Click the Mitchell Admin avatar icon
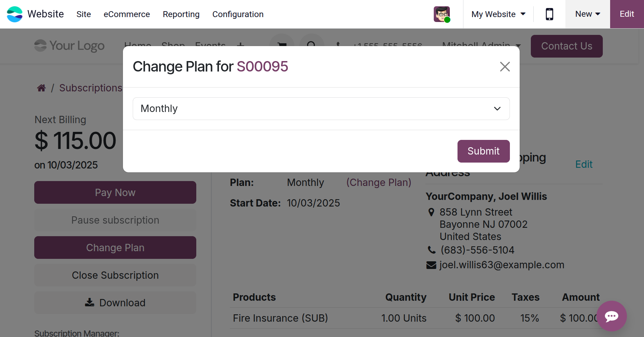The width and height of the screenshot is (644, 337). (x=442, y=14)
